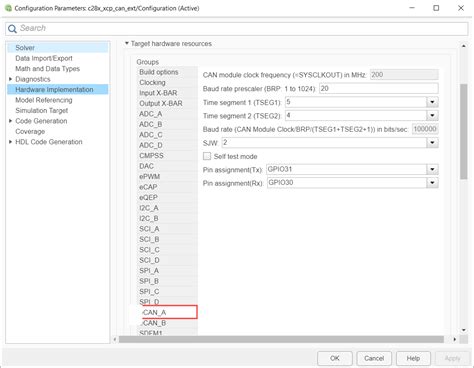This screenshot has width=474, height=368.
Task: Expand the Diagnostics tree node
Action: (10, 79)
